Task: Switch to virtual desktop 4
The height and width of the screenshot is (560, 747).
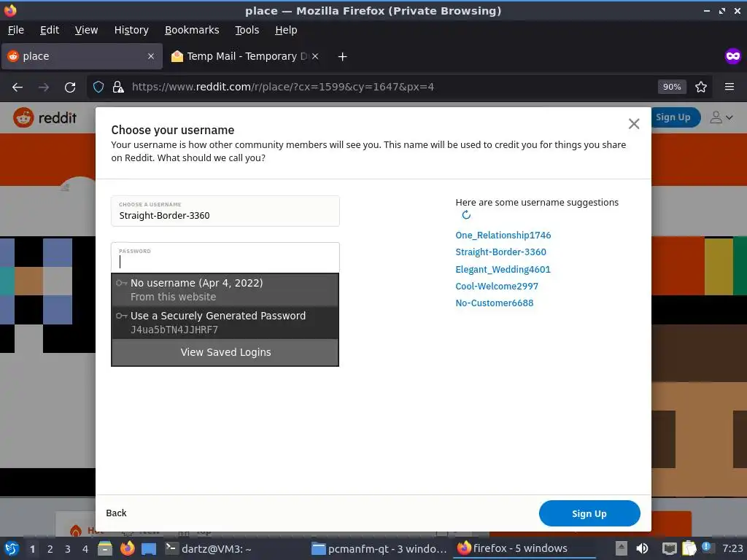Action: coord(85,549)
